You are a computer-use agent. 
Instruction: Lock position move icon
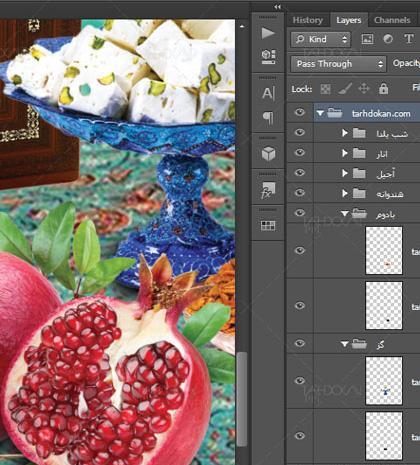coord(364,89)
